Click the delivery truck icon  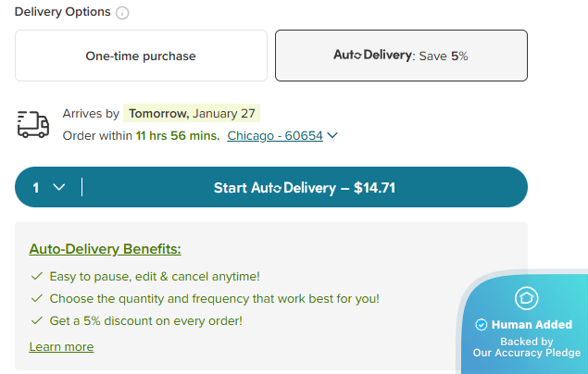pyautogui.click(x=33, y=125)
